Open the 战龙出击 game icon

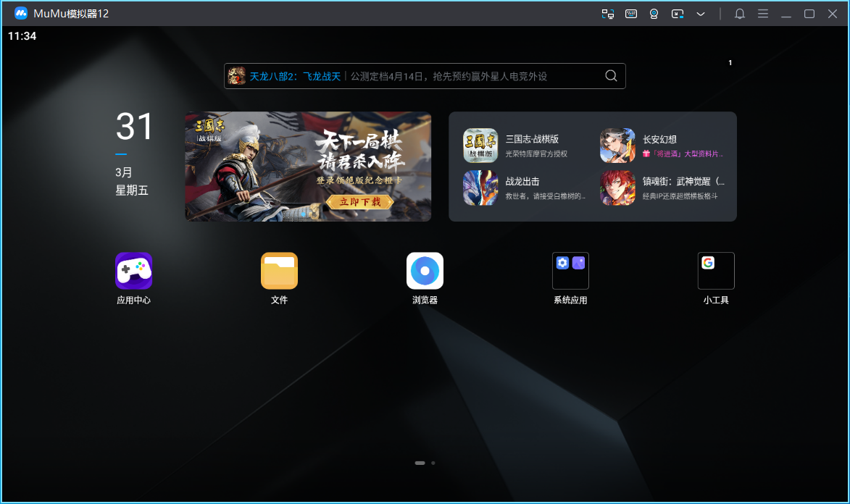pos(480,188)
